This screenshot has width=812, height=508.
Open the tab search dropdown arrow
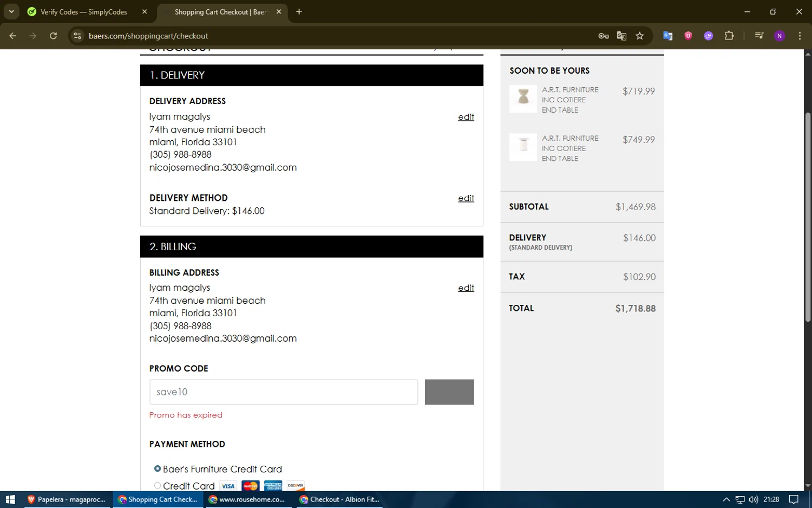tap(11, 11)
